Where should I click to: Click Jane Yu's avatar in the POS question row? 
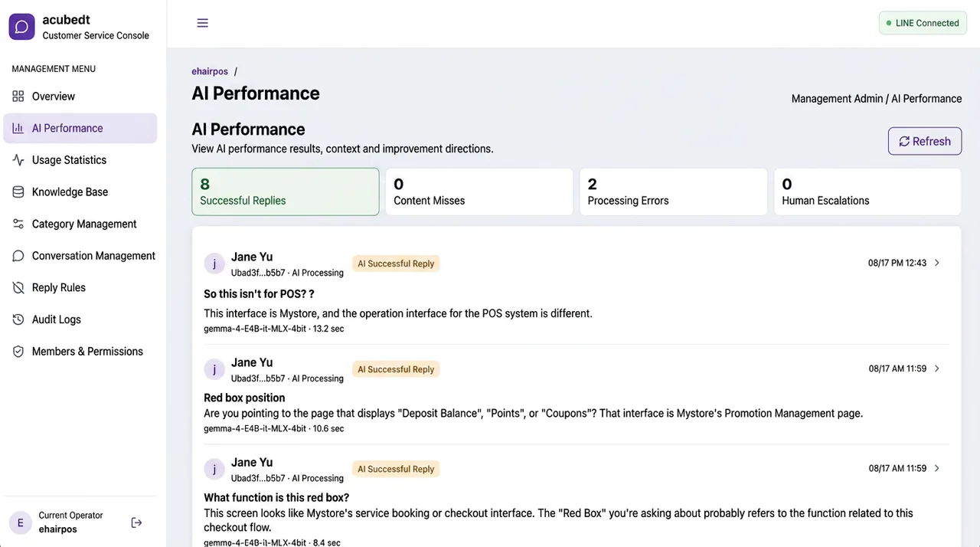214,264
